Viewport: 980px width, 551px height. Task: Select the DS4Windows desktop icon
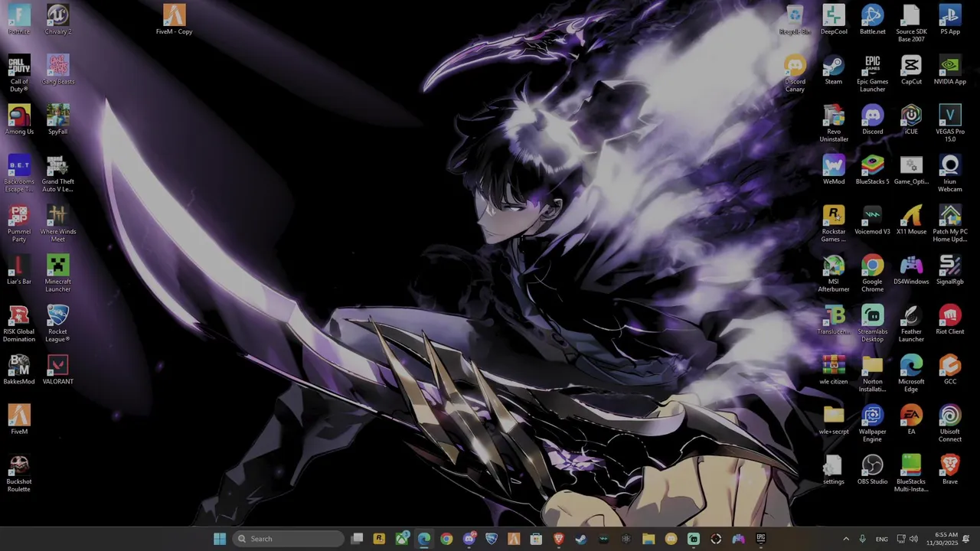[x=911, y=269]
